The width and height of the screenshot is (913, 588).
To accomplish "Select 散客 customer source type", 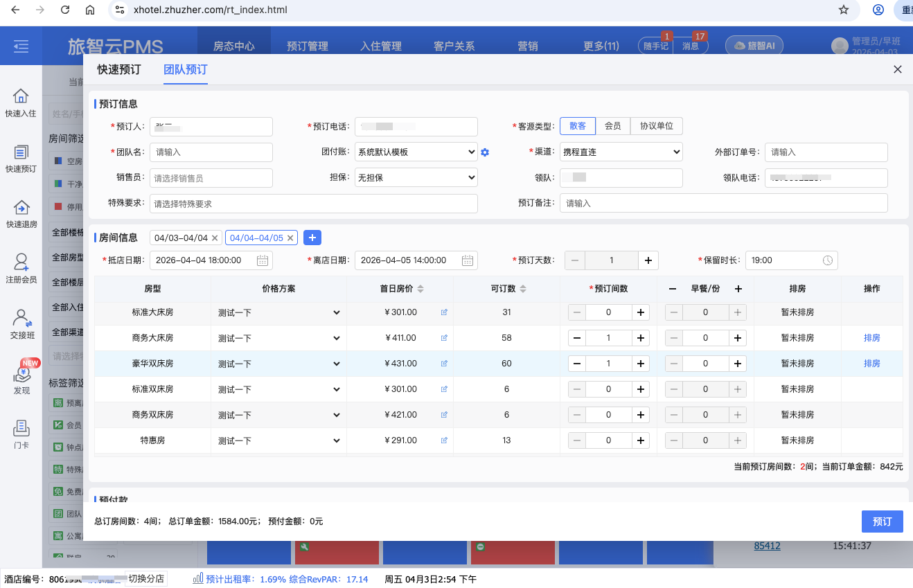I will pos(578,126).
